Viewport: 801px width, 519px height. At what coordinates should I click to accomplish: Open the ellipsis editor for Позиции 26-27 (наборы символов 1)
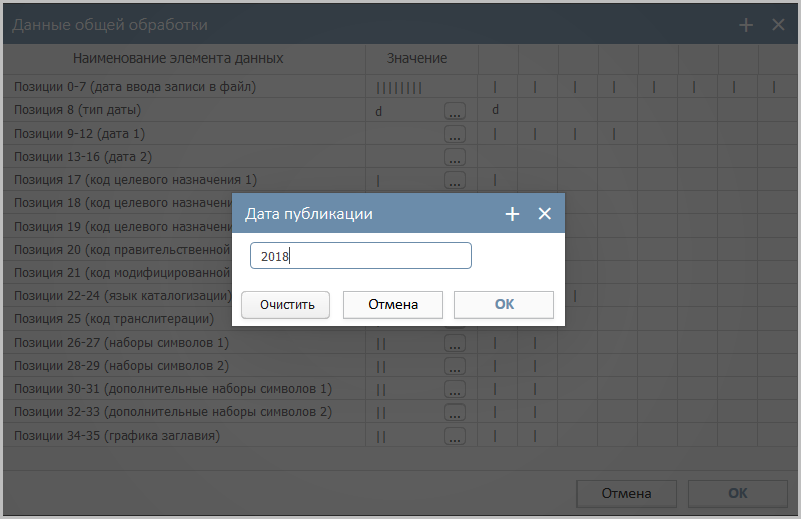click(x=455, y=343)
